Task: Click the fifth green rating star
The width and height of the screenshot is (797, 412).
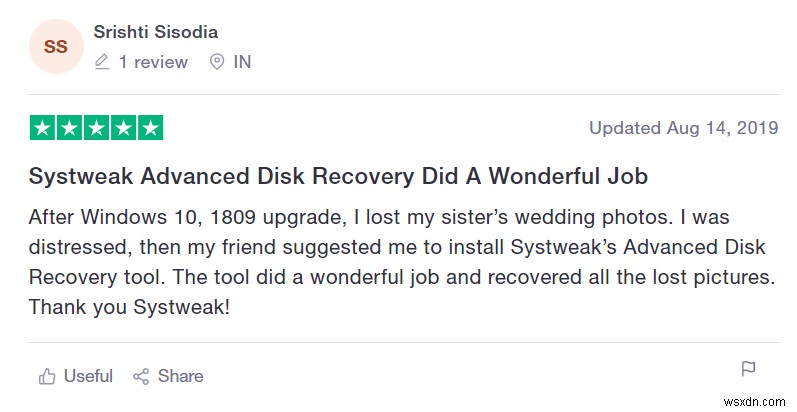Action: (x=150, y=128)
